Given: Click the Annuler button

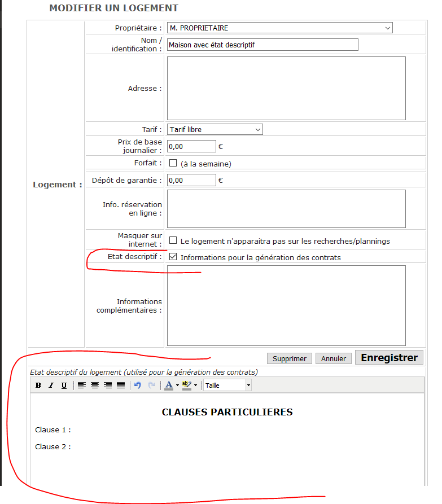Looking at the screenshot, I should (x=334, y=358).
